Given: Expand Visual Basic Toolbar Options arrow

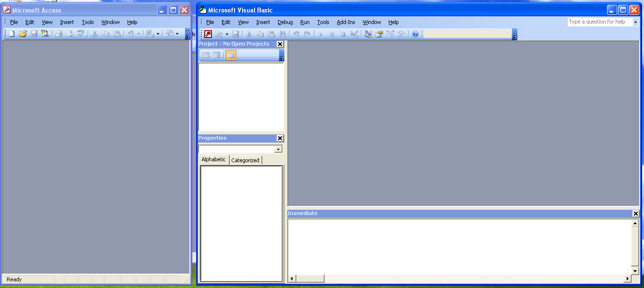Looking at the screenshot, I should coord(515,34).
